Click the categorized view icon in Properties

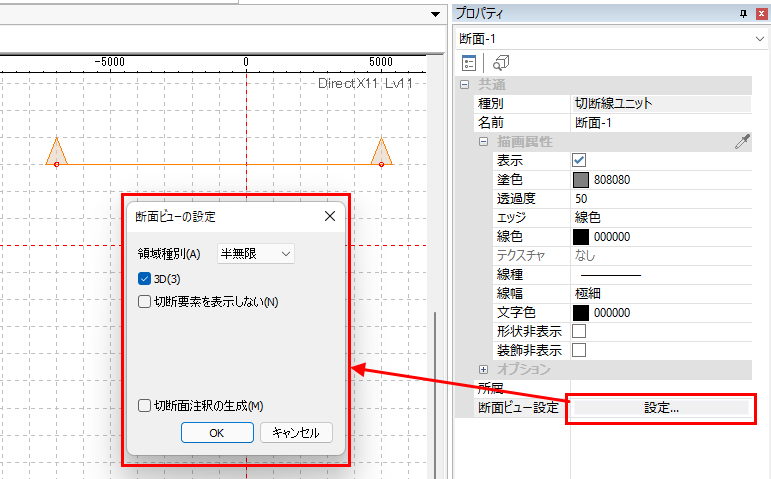pyautogui.click(x=468, y=62)
